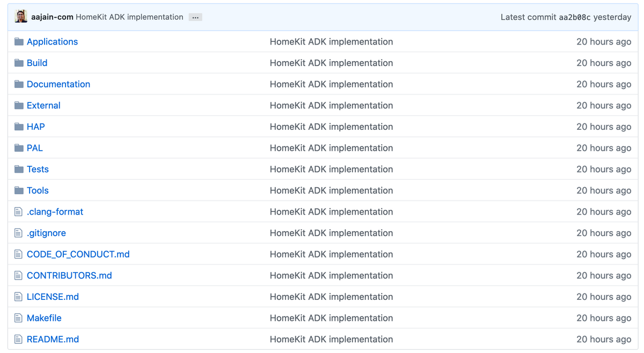644x353 pixels.
Task: Open commit message on PAL row
Action: (331, 148)
